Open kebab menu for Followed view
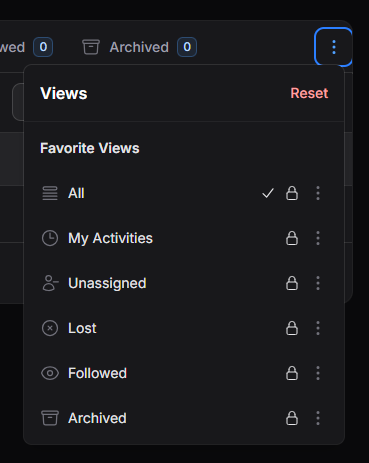The height and width of the screenshot is (463, 369). [x=318, y=373]
